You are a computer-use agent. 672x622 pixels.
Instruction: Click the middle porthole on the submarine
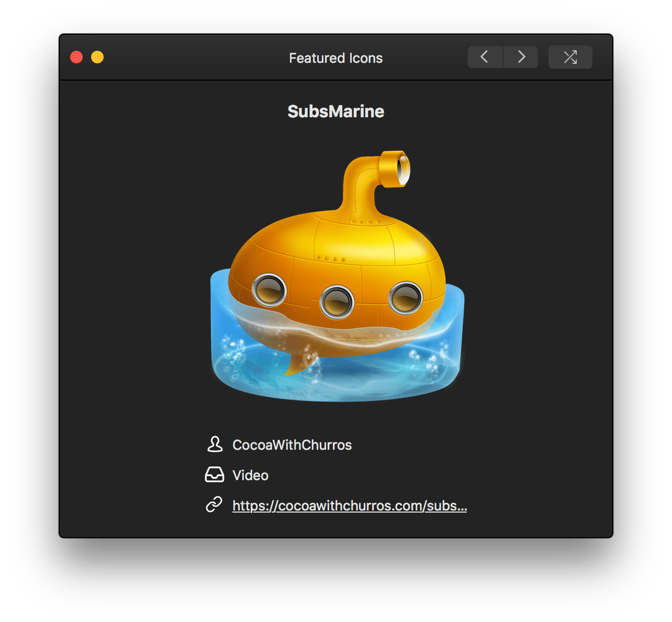tap(337, 302)
